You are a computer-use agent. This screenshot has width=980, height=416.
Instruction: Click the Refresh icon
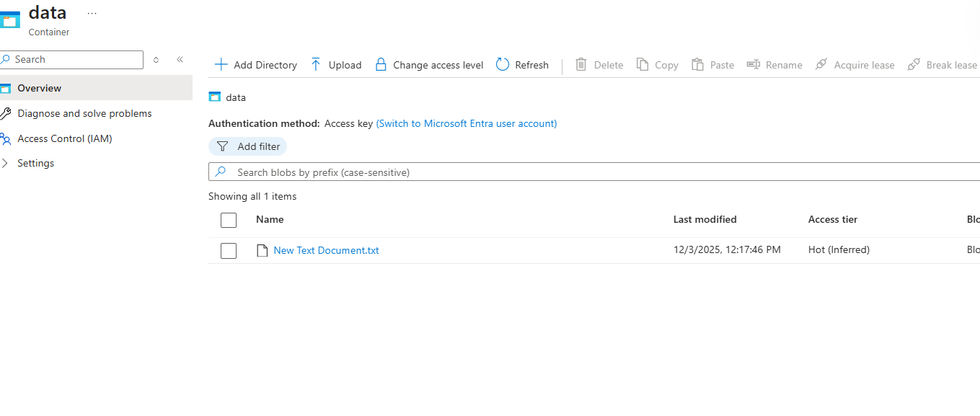[x=503, y=65]
